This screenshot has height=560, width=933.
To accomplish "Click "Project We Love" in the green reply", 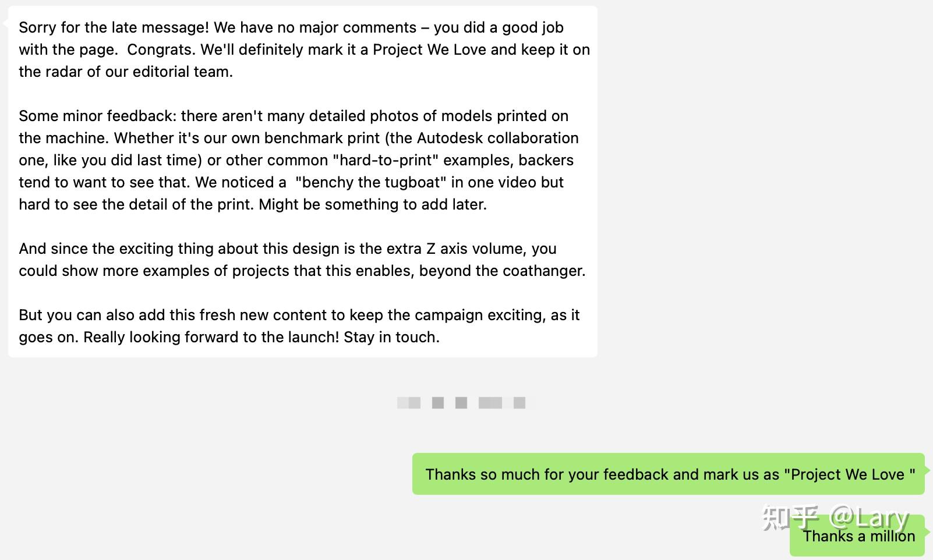I will (850, 474).
